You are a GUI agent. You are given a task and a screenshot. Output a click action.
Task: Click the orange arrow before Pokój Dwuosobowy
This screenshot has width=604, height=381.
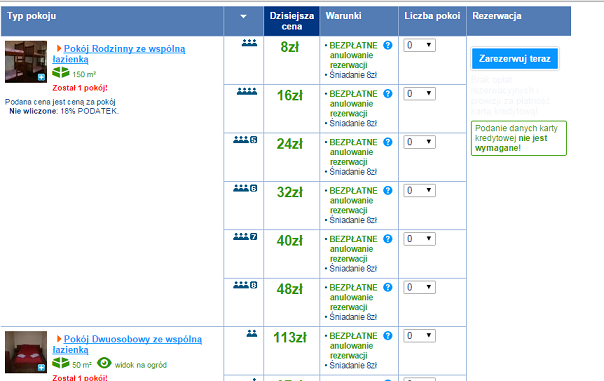click(x=59, y=339)
